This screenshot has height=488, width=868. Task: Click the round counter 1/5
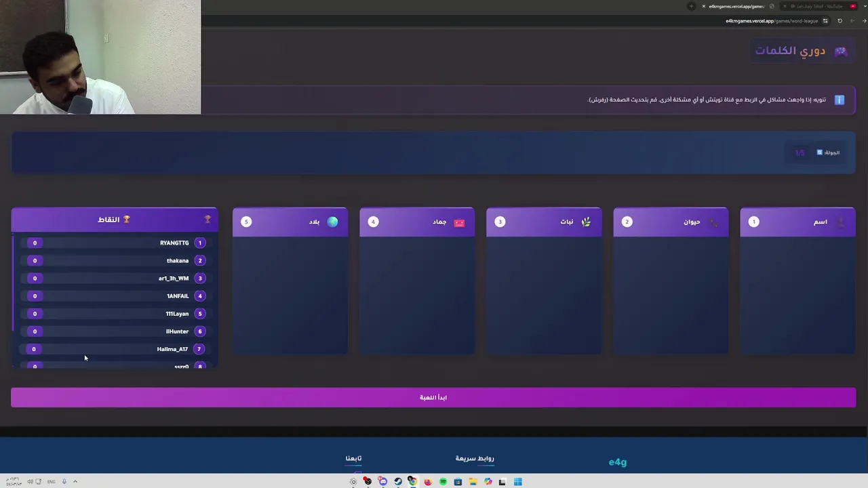tap(800, 152)
